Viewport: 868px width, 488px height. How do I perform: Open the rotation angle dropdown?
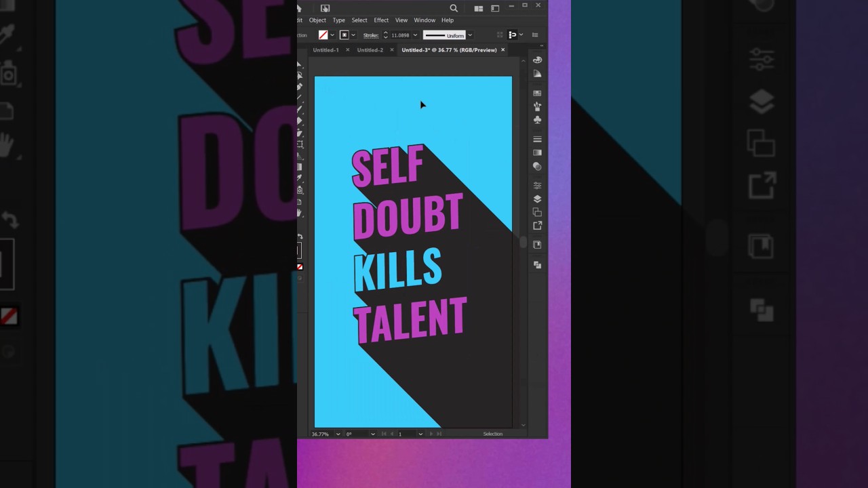point(373,434)
